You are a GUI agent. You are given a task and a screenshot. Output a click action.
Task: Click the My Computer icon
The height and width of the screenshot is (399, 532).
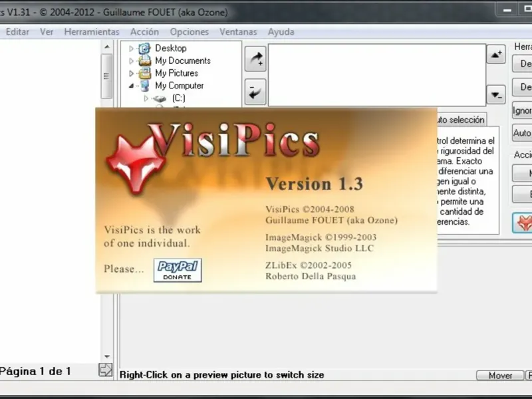click(x=145, y=86)
